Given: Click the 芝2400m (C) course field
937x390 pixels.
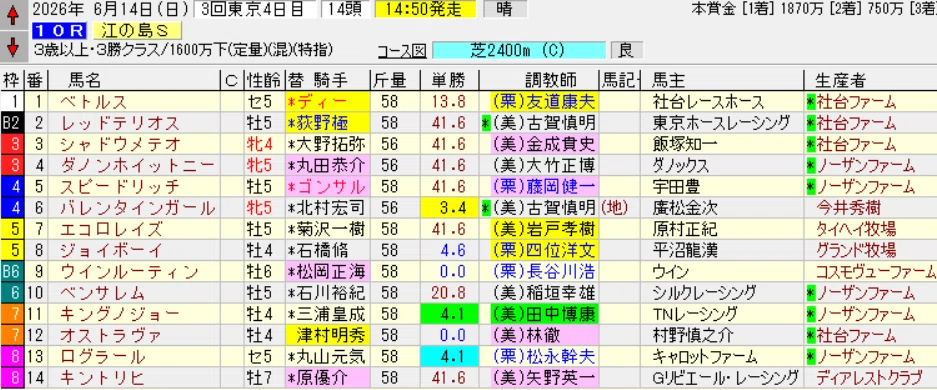Looking at the screenshot, I should [x=518, y=51].
